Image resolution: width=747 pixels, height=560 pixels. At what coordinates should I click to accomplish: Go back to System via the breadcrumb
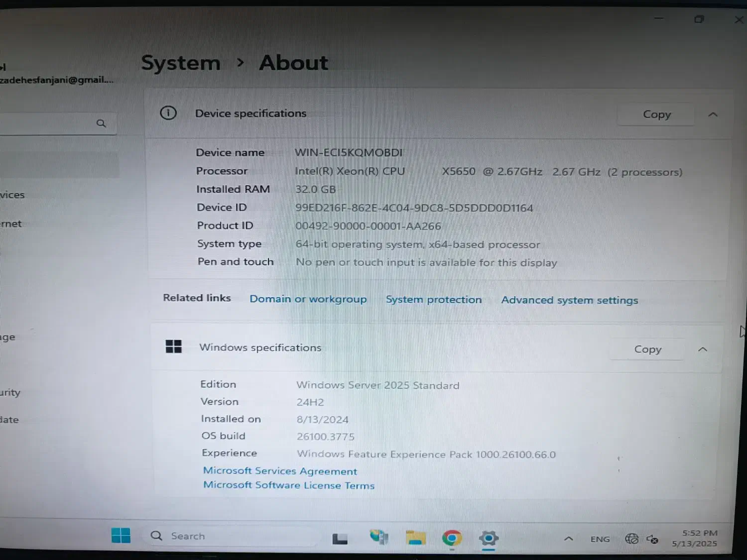point(181,63)
